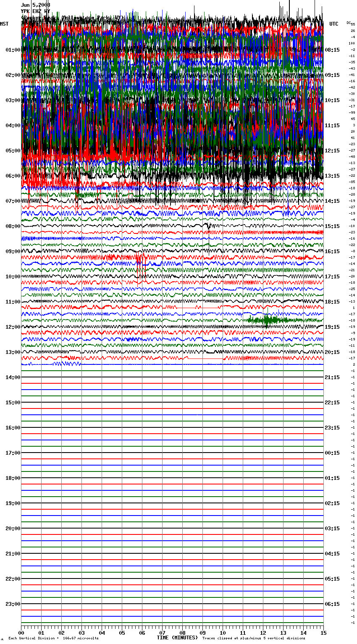Click the '00' minute axis tick label
Screen dimensions: 357x644
(21, 633)
